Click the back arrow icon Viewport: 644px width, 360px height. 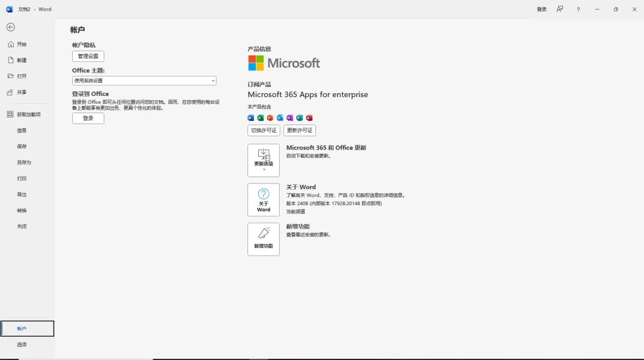coord(11,27)
